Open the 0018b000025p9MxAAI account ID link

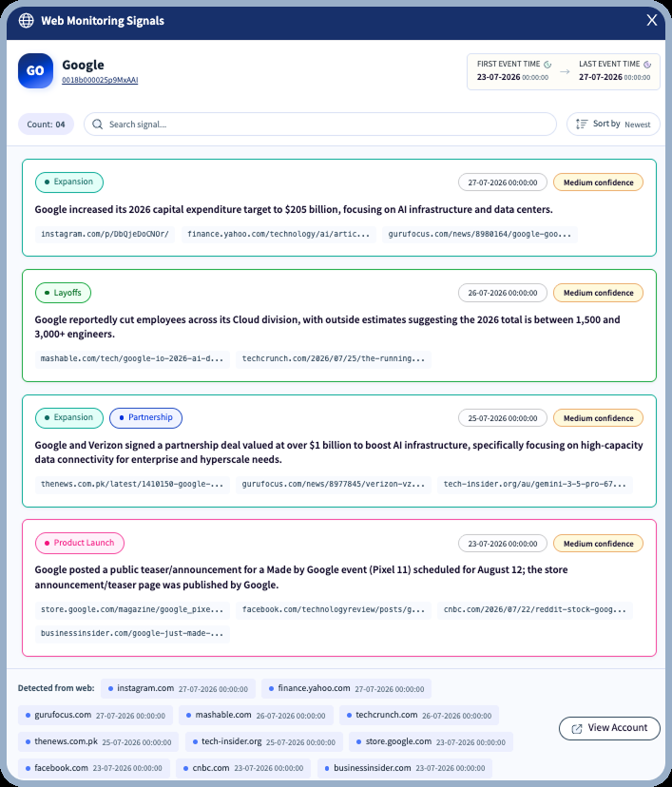pyautogui.click(x=100, y=80)
